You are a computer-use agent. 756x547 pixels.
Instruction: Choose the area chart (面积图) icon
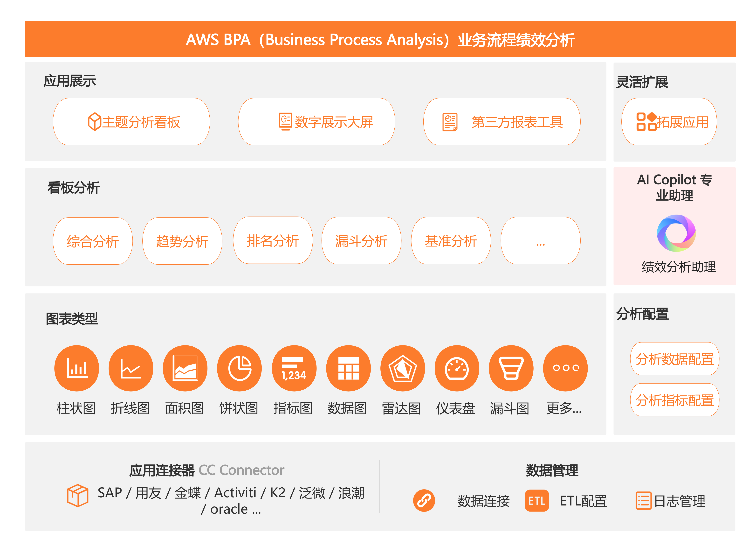[185, 368]
